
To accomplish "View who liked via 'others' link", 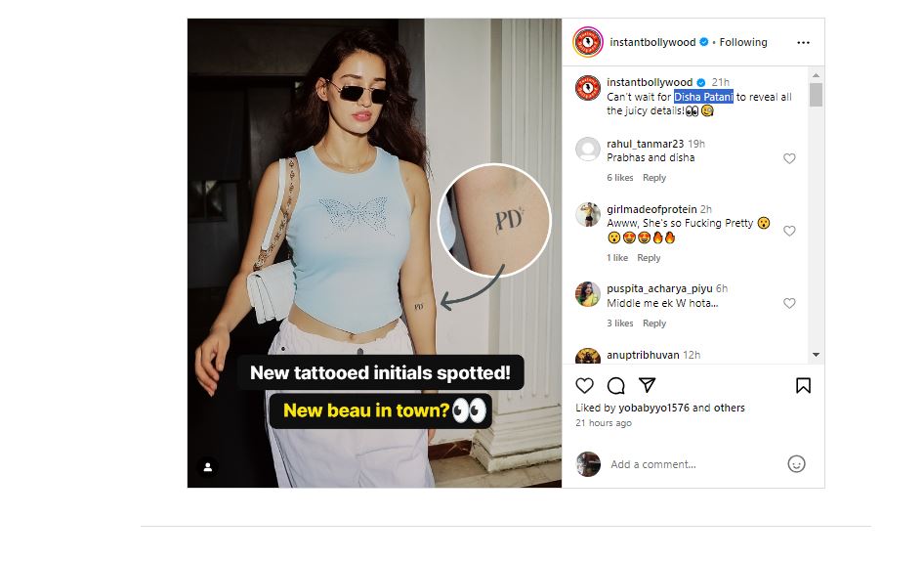I will click(x=729, y=409).
